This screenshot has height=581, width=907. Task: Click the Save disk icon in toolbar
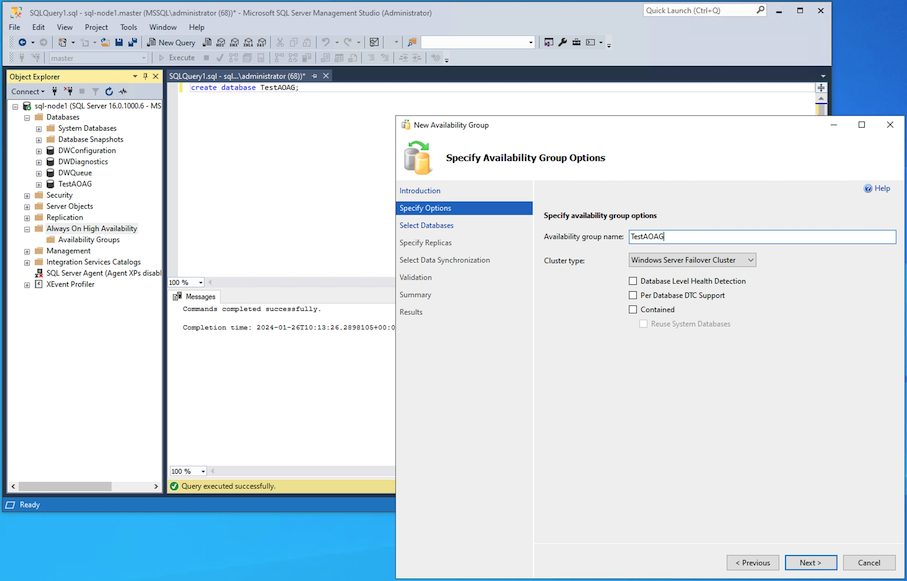pos(119,42)
